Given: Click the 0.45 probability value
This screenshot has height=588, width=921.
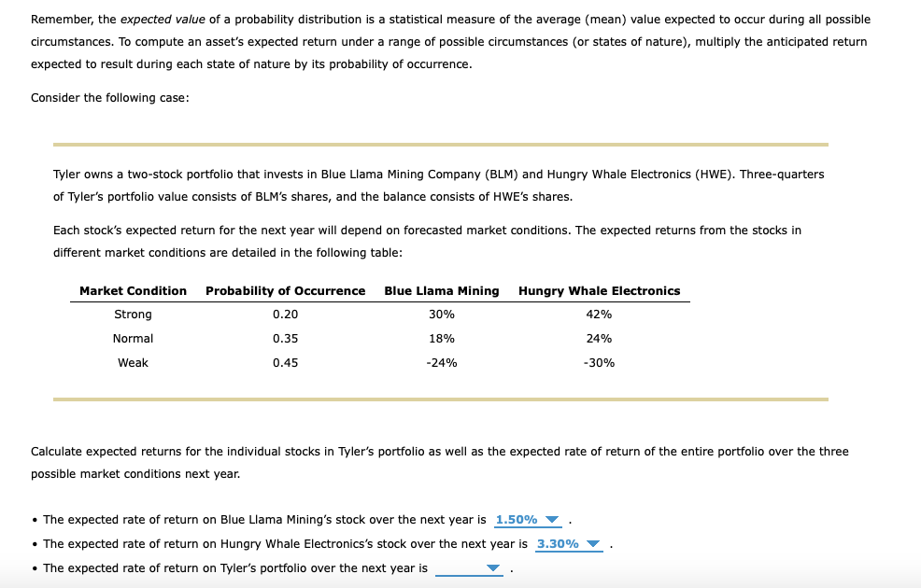Looking at the screenshot, I should [x=285, y=363].
